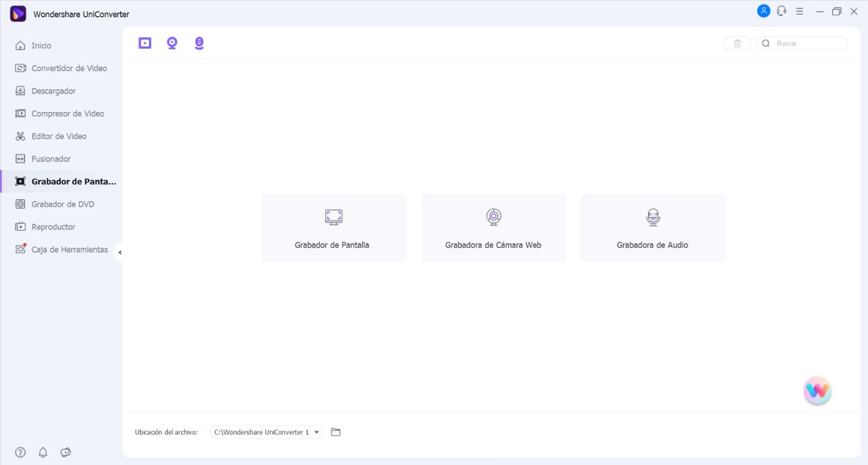Open the feedback chat icon at bottom left
868x465 pixels.
click(x=66, y=452)
